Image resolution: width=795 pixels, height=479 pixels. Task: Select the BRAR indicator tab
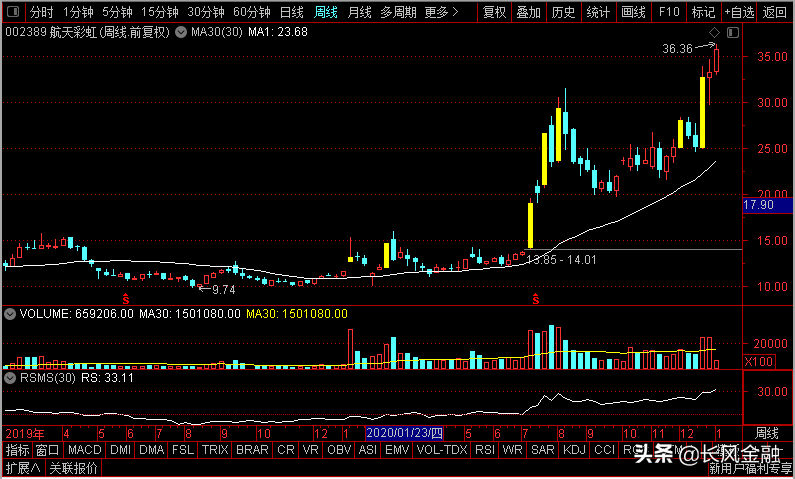[252, 450]
